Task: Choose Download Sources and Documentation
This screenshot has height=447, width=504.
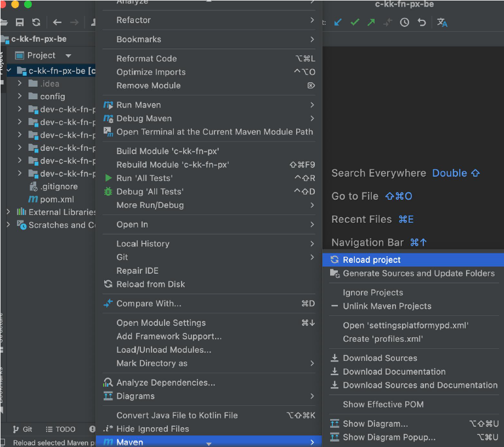Action: pyautogui.click(x=413, y=385)
